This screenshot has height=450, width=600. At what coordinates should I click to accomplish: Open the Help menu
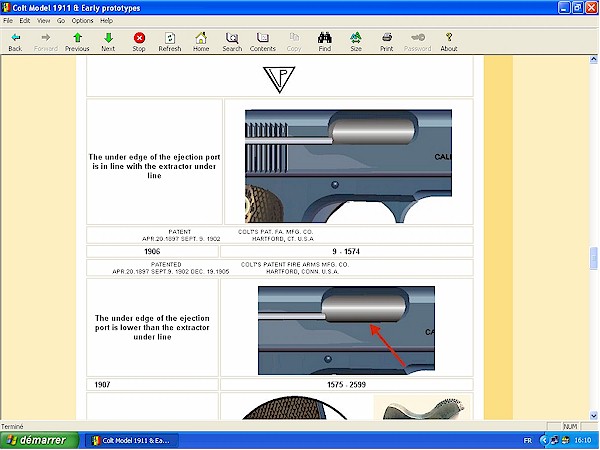pos(106,21)
